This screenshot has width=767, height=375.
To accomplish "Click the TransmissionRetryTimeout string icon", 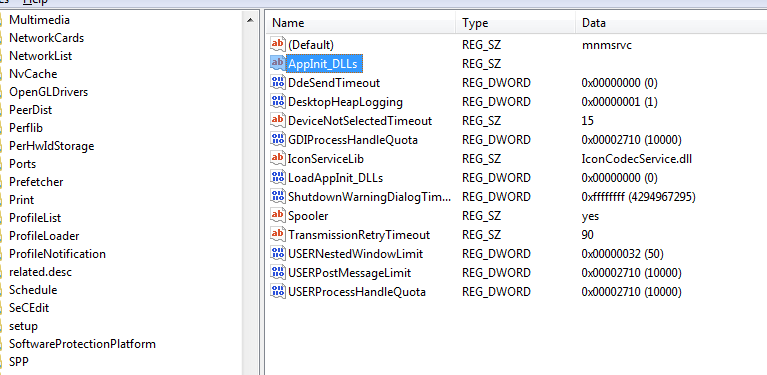I will click(277, 234).
